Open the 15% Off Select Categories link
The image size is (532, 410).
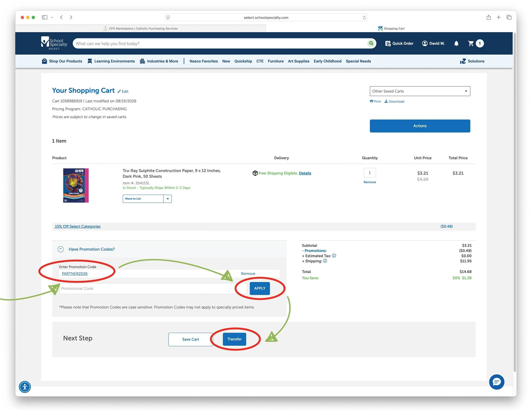77,226
